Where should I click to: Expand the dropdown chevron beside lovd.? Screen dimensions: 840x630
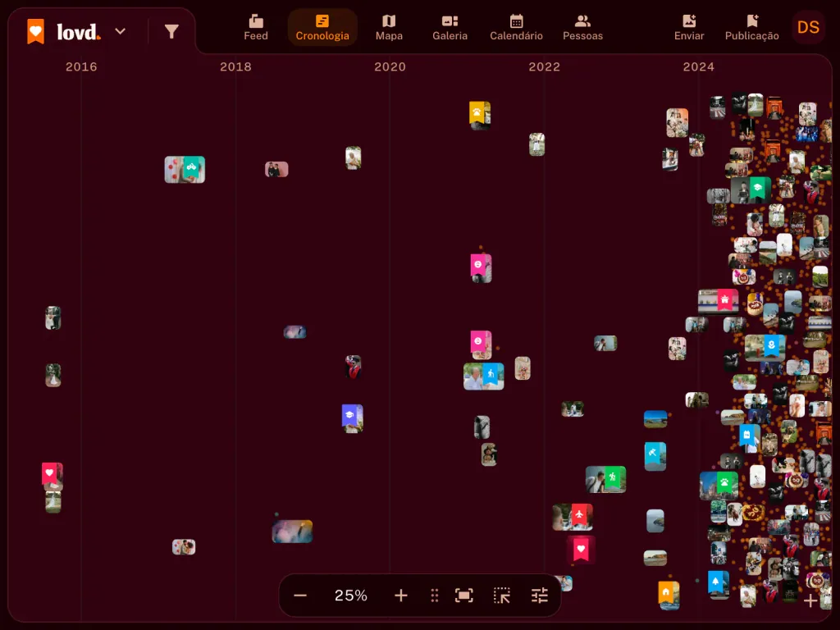pos(121,32)
